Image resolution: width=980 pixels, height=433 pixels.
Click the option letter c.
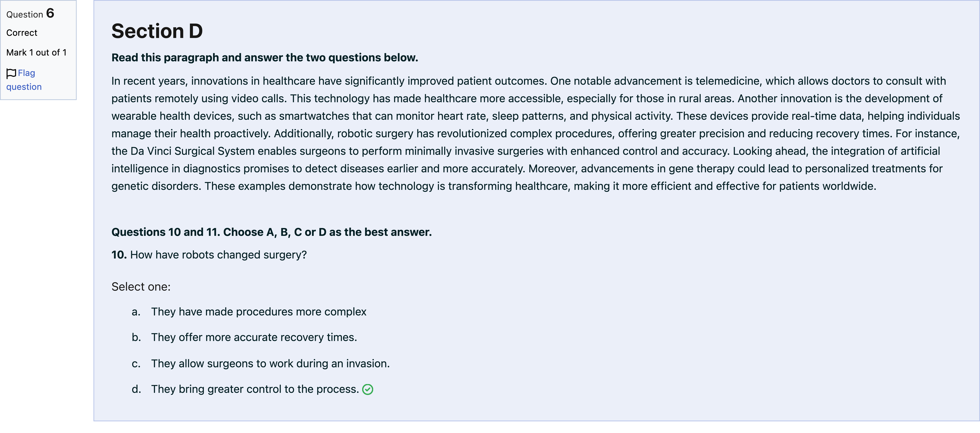coord(136,364)
